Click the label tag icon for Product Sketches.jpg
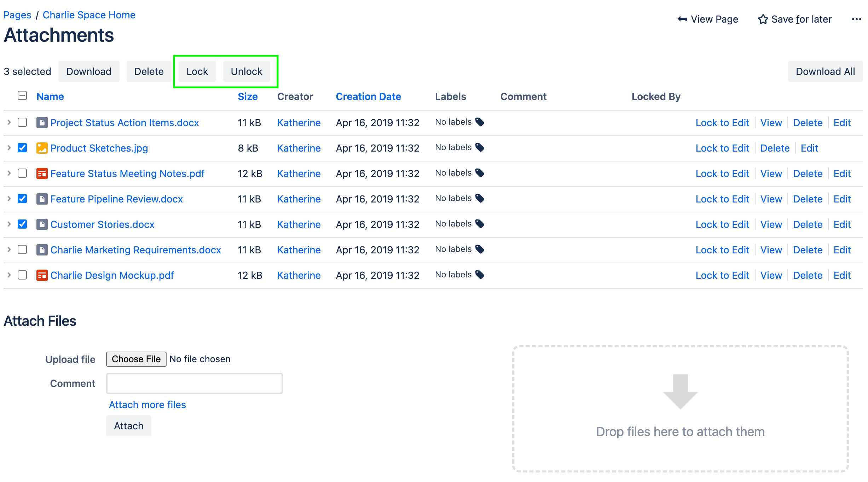 (x=480, y=147)
